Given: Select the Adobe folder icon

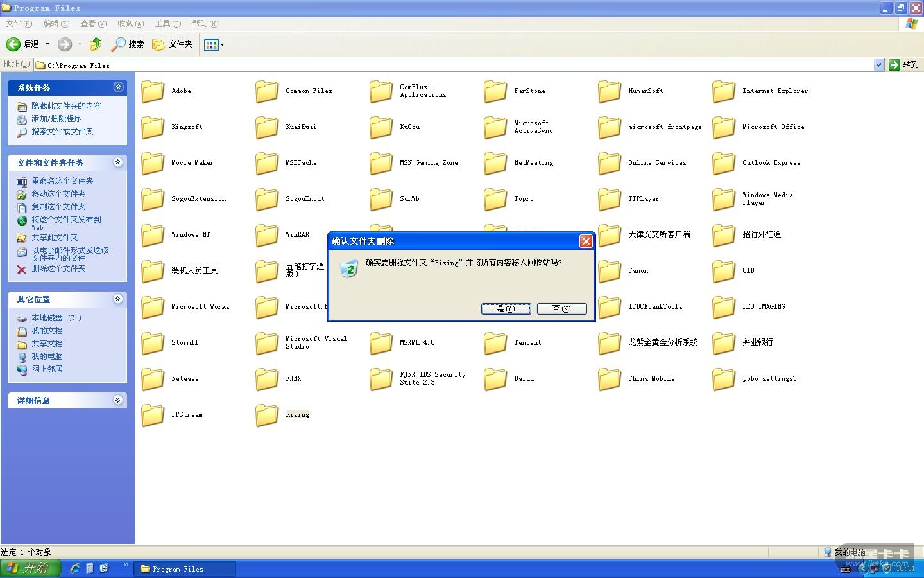Looking at the screenshot, I should pos(153,91).
